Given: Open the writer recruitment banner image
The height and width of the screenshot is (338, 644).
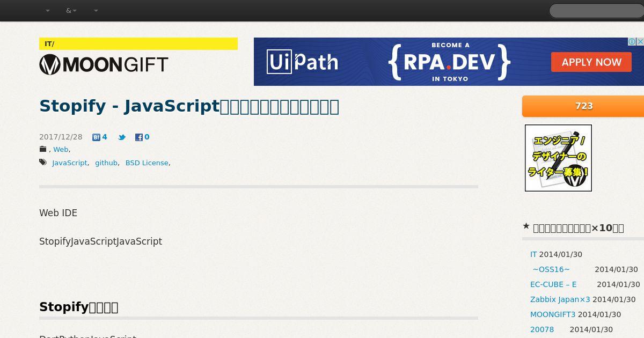Looking at the screenshot, I should (x=558, y=158).
